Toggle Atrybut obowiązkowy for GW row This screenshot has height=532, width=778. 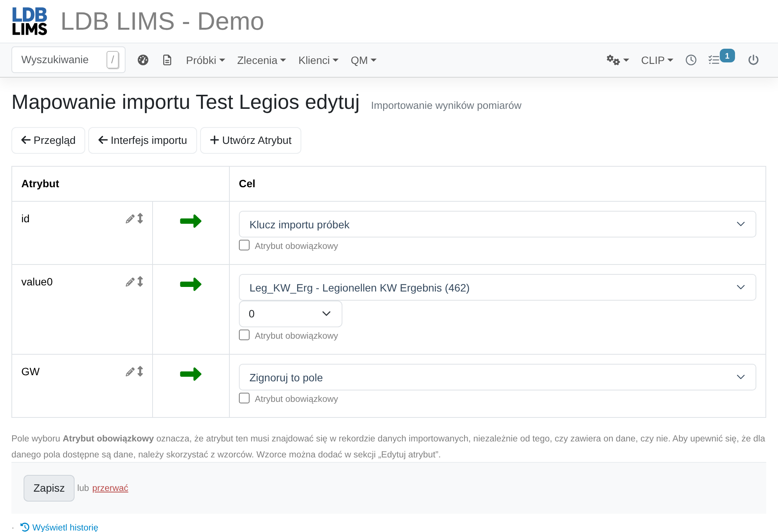(x=244, y=398)
